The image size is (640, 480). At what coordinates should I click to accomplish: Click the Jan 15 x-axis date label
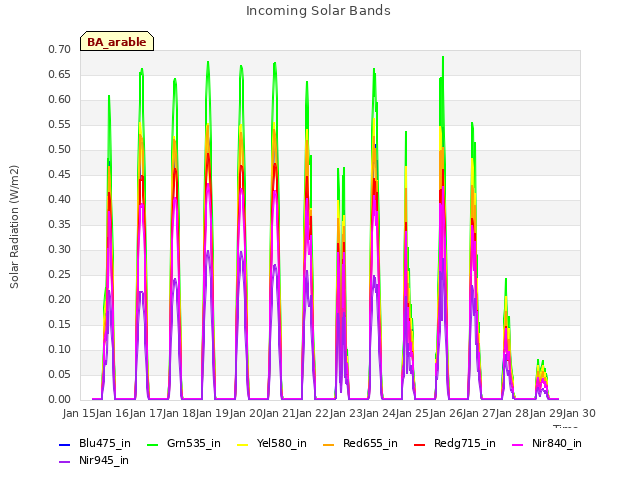pyautogui.click(x=79, y=413)
